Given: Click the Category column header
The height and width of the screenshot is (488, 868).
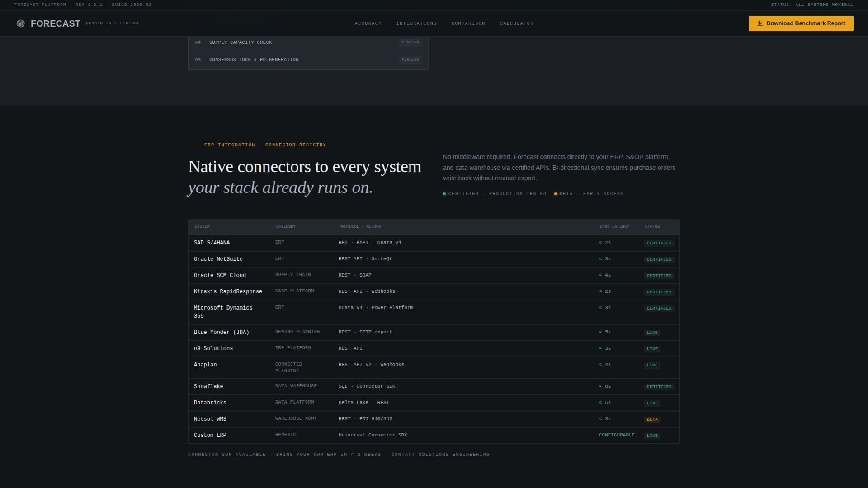Looking at the screenshot, I should [286, 226].
